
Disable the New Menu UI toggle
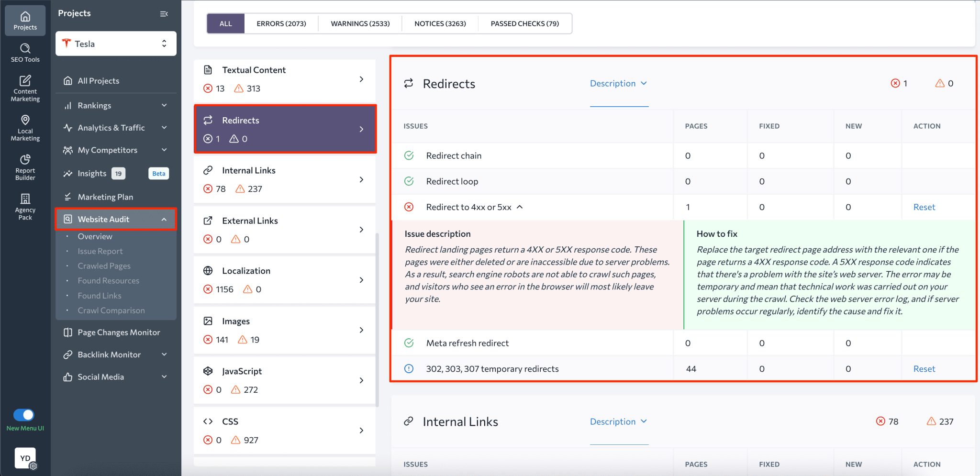24,415
